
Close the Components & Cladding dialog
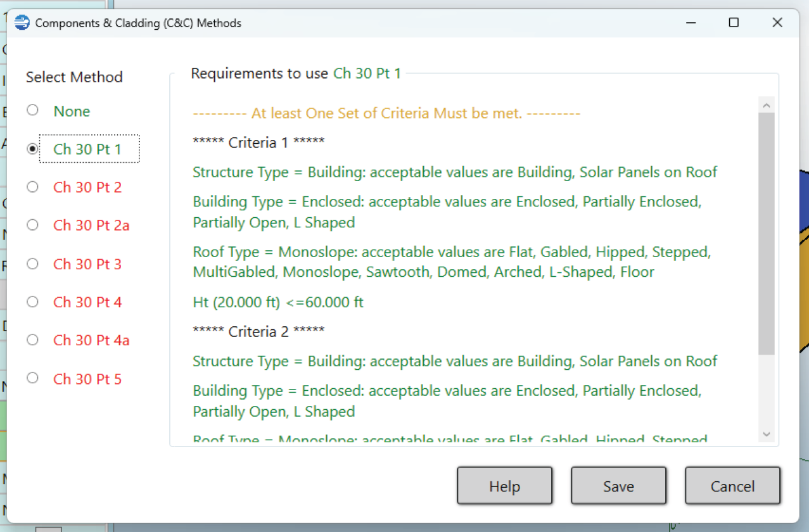click(x=777, y=23)
